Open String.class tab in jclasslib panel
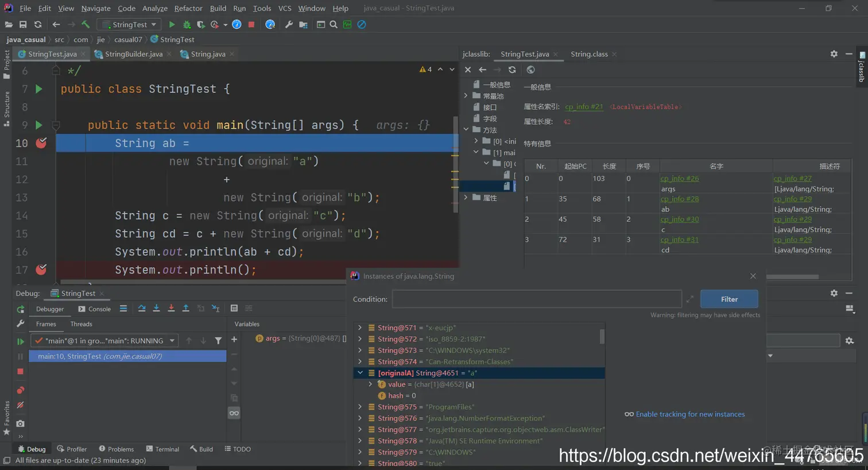This screenshot has height=470, width=868. click(589, 54)
